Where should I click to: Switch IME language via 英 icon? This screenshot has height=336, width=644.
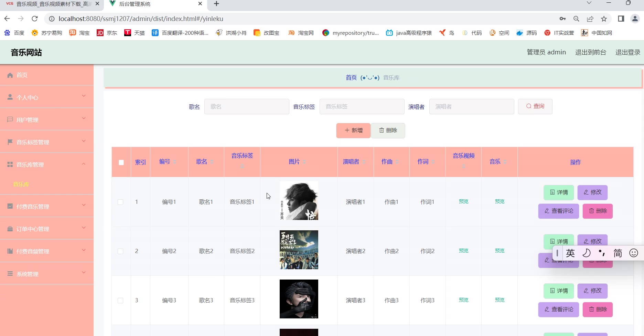[x=570, y=253]
